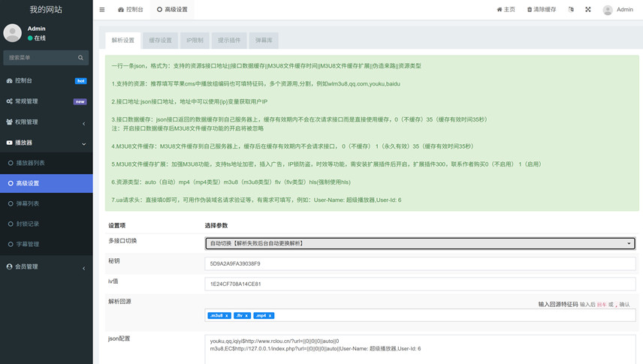Switch to the IP限制 tab
The height and width of the screenshot is (364, 643).
coord(195,40)
